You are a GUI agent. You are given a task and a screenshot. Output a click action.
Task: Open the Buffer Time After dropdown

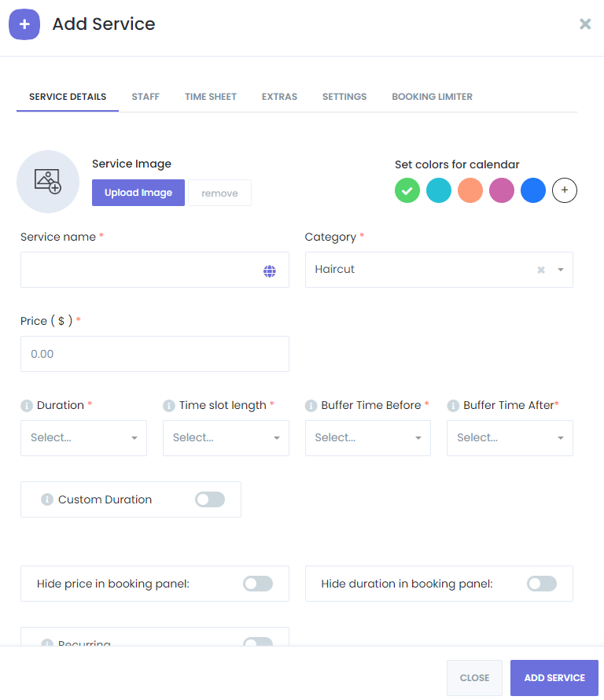point(510,438)
